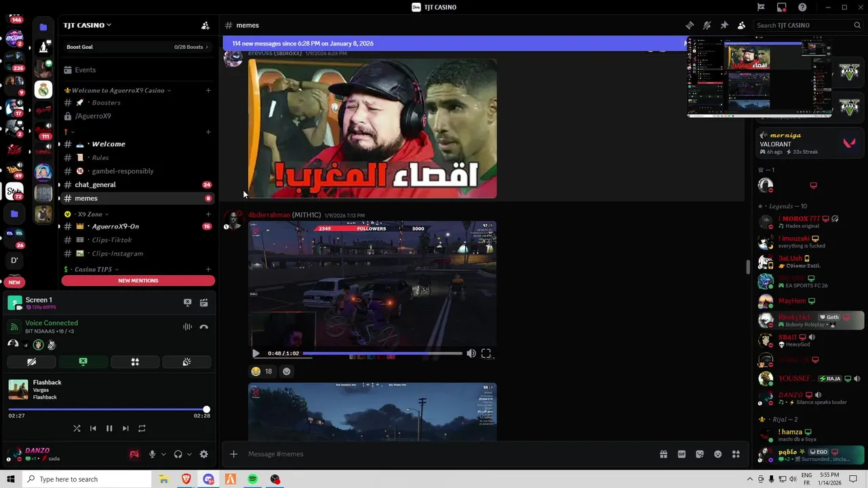
Task: Open the video in fullscreen
Action: (x=486, y=353)
